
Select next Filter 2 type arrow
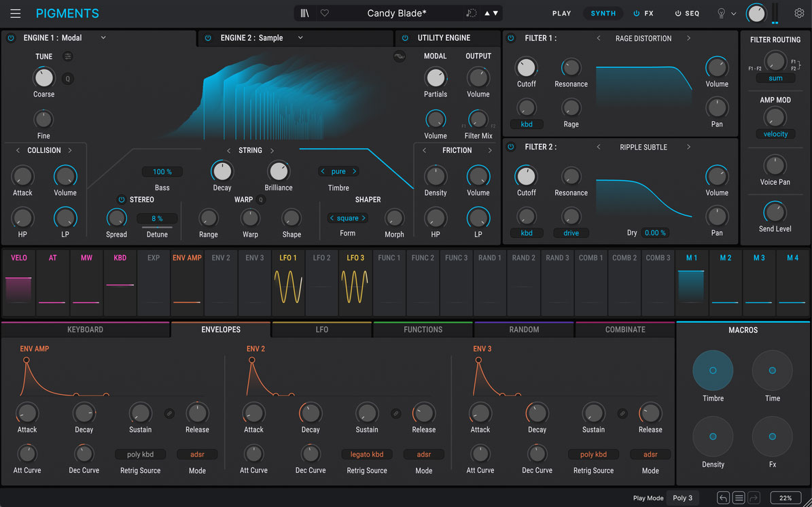688,147
